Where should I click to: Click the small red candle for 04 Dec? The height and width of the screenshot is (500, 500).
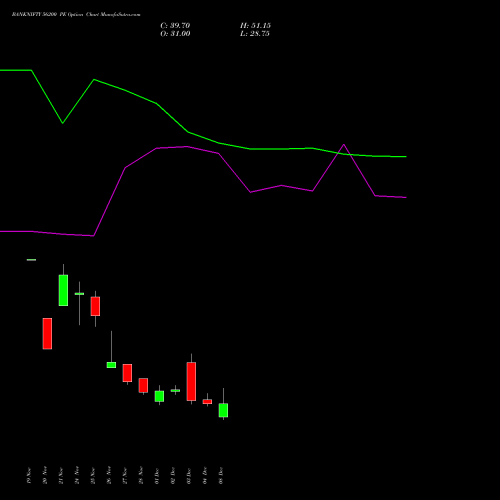point(207,402)
